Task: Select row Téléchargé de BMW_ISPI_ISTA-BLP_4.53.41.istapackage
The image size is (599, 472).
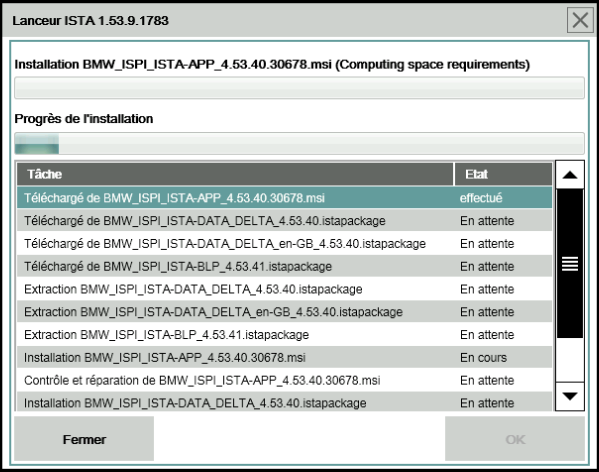Action: coord(285,266)
